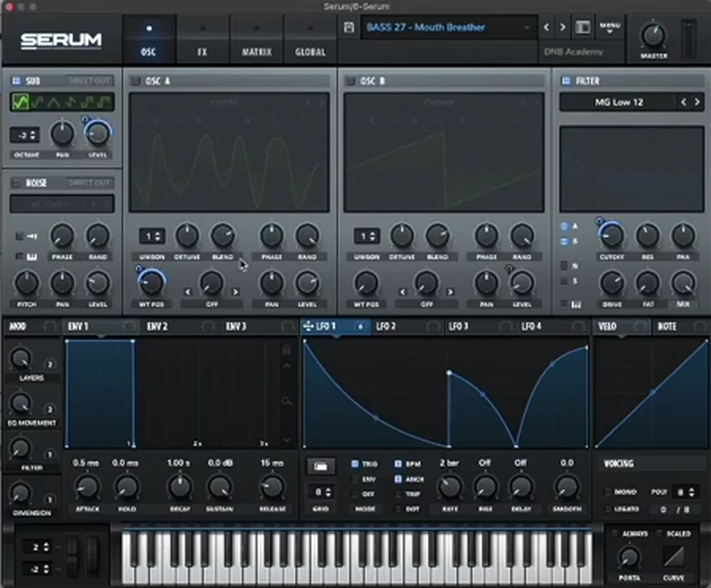Viewport: 711px width, 588px height.
Task: Select the triangle sub oscillator waveform
Action: point(54,102)
